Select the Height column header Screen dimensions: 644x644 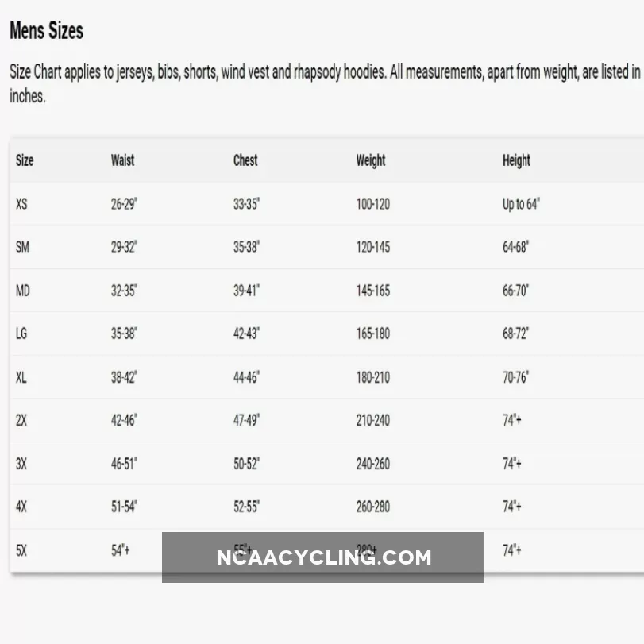[516, 160]
